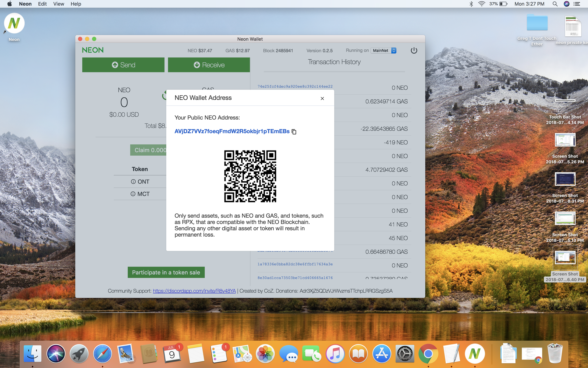This screenshot has height=368, width=588.
Task: Open Neon wallet from the Dock
Action: tap(475, 354)
